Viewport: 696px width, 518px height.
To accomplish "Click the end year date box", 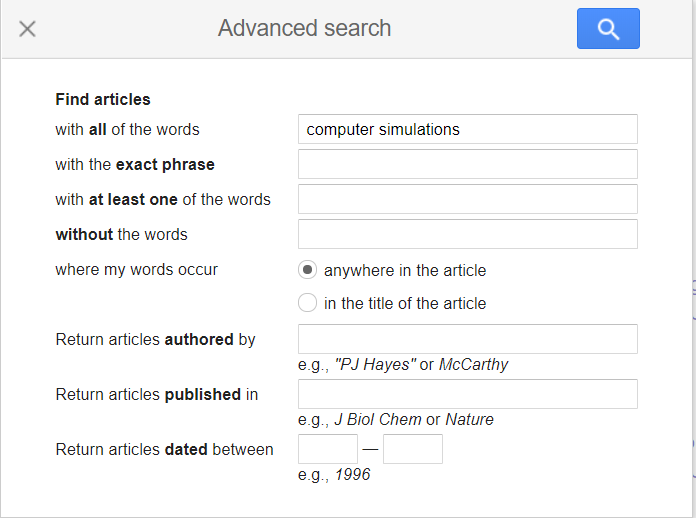I will [412, 449].
